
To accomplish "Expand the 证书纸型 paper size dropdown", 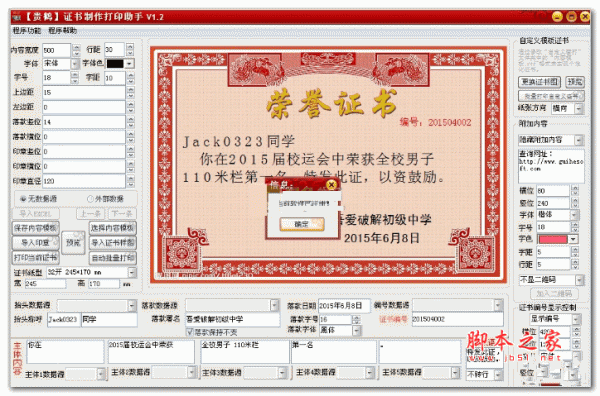I will coord(132,272).
